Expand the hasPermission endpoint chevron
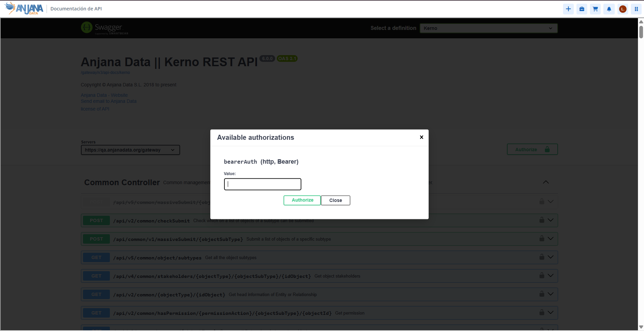The width and height of the screenshot is (644, 331). (551, 313)
